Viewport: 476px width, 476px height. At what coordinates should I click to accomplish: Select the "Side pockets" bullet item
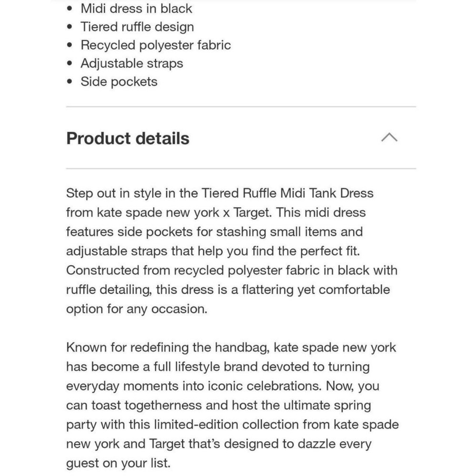tap(119, 81)
